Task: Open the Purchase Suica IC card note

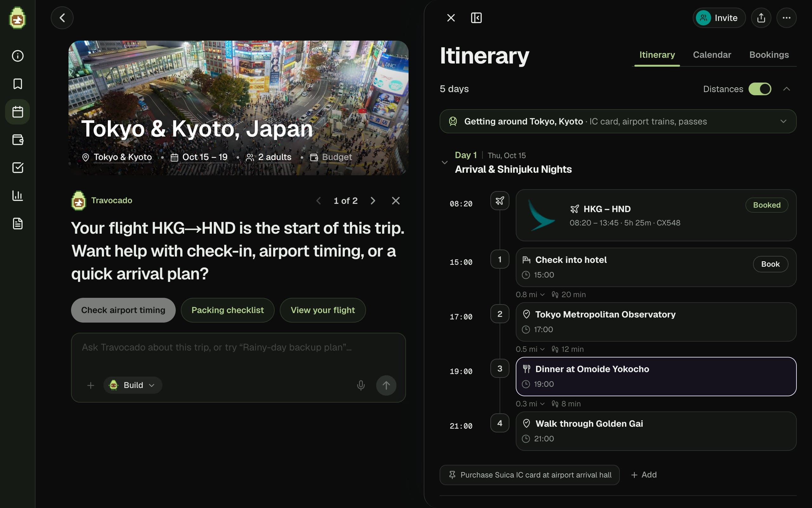Action: click(529, 475)
